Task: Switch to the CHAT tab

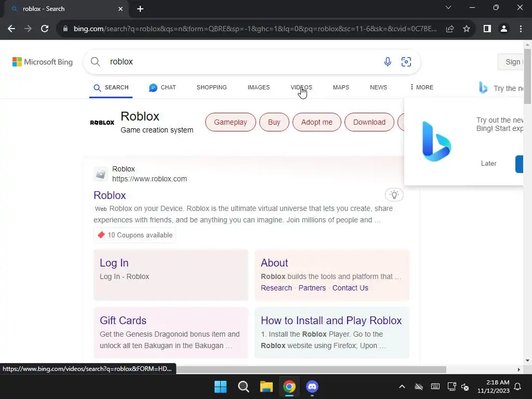Action: point(162,87)
